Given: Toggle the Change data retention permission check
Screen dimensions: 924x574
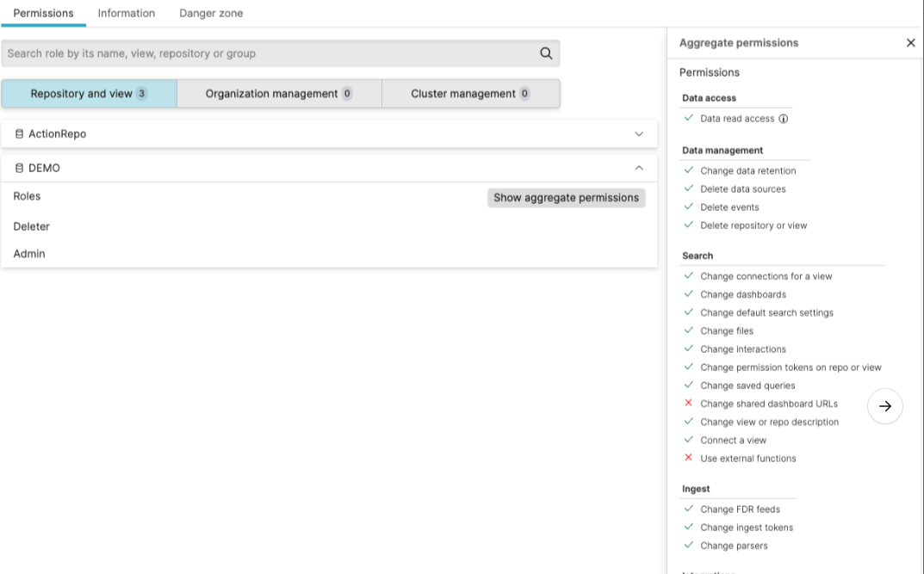Looking at the screenshot, I should (x=688, y=170).
